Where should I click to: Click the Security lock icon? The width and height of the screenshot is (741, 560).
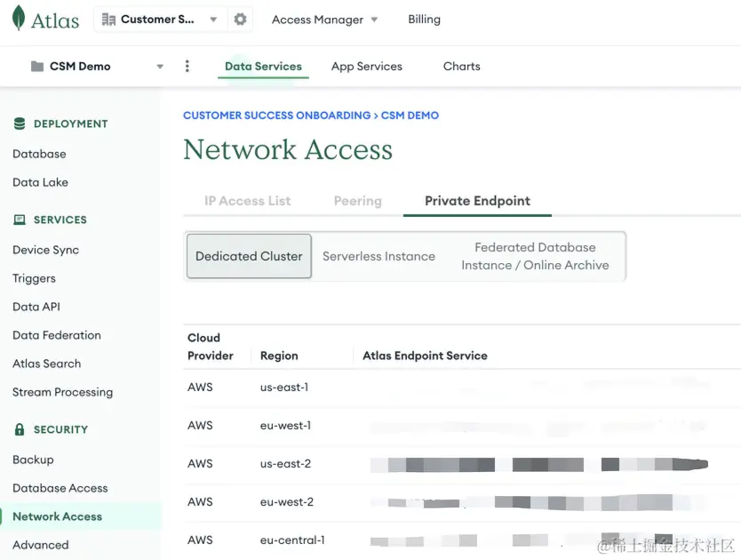tap(20, 429)
